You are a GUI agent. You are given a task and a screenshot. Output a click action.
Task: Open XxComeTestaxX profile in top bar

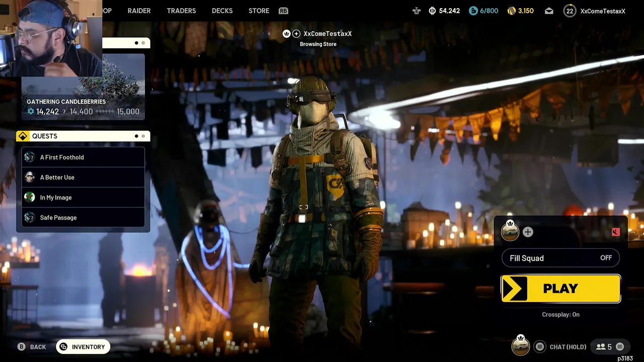click(603, 11)
